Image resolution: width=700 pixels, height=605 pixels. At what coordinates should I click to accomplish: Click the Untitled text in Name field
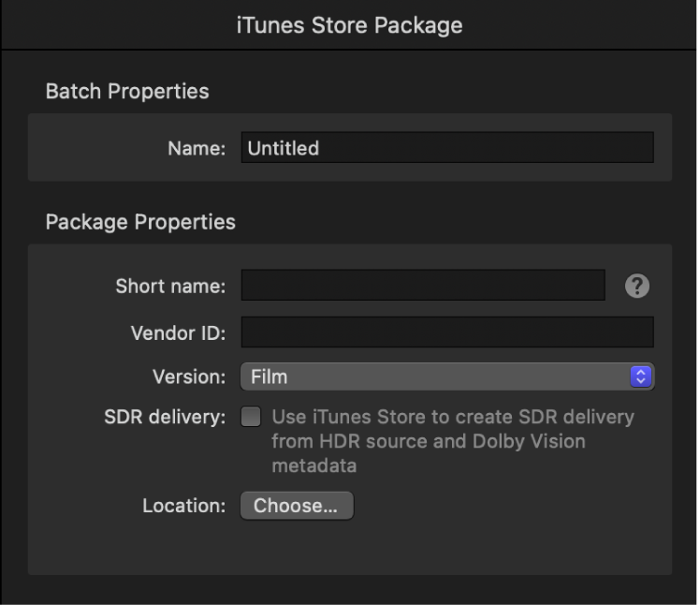[x=284, y=148]
